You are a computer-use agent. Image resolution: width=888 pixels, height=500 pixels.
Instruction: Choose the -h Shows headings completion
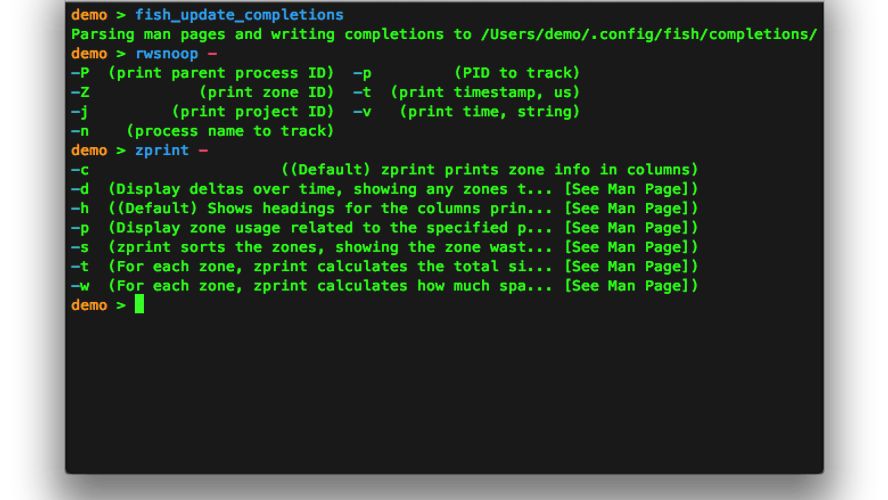pyautogui.click(x=385, y=208)
